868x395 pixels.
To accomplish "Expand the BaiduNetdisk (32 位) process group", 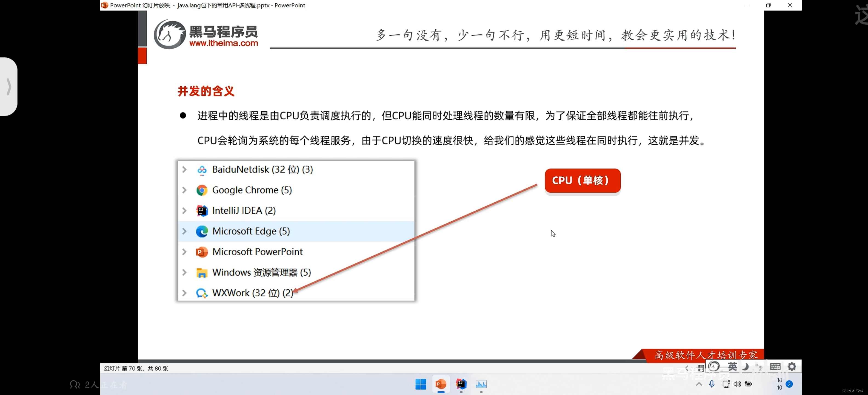I will click(184, 169).
